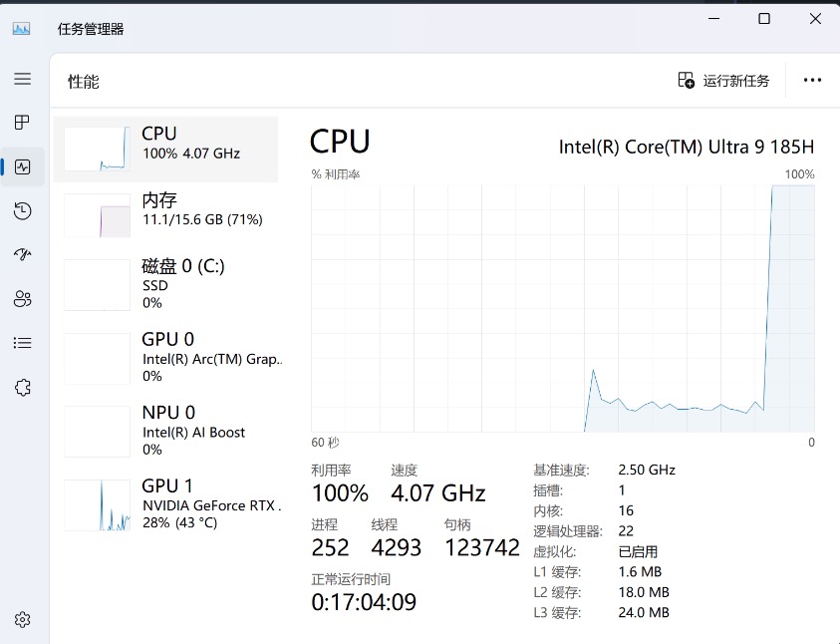The width and height of the screenshot is (840, 644).
Task: Select the Performance page icon
Action: coord(22,166)
